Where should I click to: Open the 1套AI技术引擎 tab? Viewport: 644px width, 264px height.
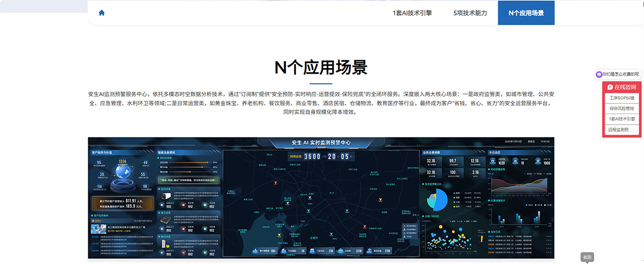[412, 13]
